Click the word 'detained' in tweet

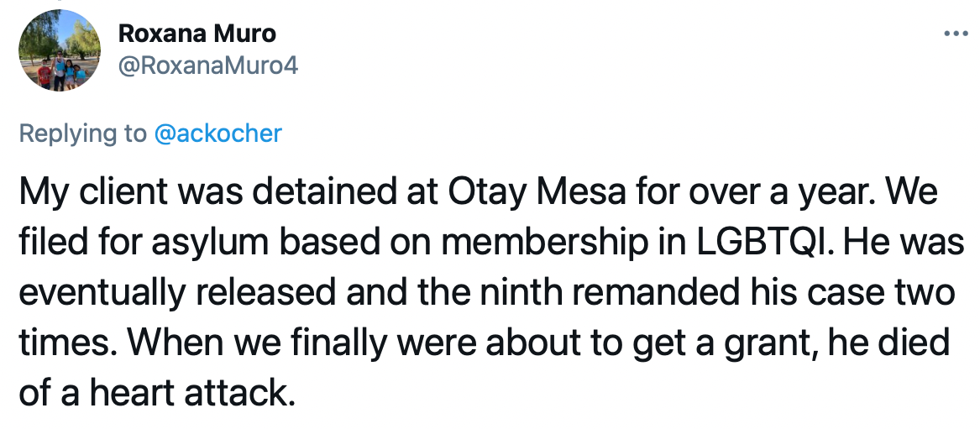323,191
